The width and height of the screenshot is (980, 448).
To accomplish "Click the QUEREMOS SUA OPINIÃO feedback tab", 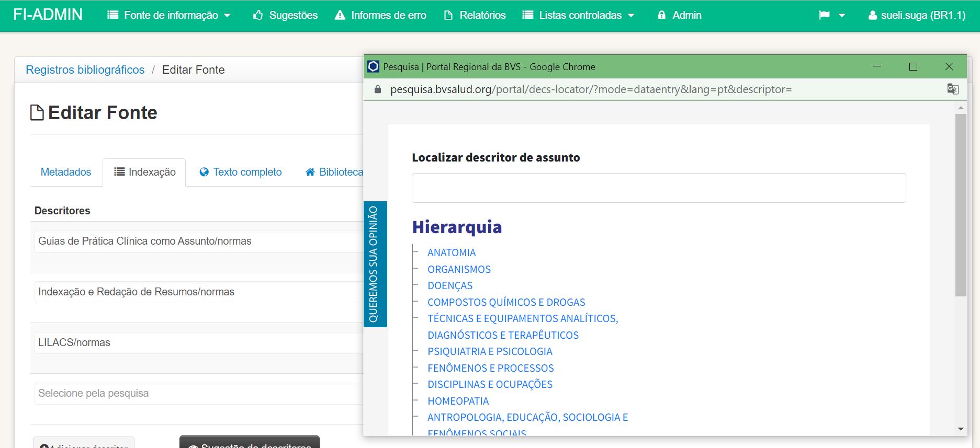I will tap(375, 264).
